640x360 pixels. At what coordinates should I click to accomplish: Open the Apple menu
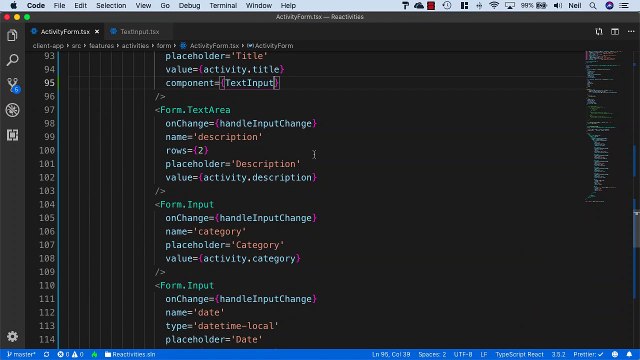click(x=13, y=5)
